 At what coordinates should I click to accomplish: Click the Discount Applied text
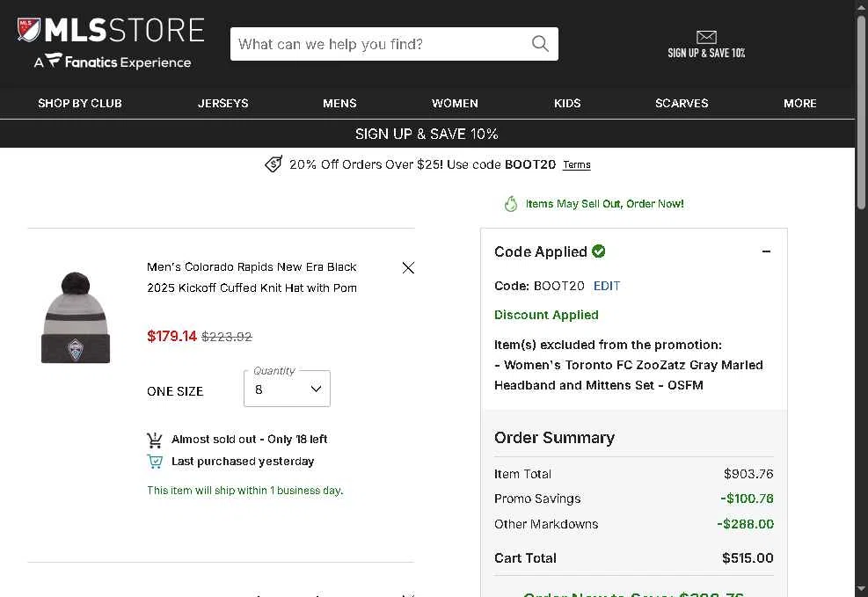click(546, 315)
